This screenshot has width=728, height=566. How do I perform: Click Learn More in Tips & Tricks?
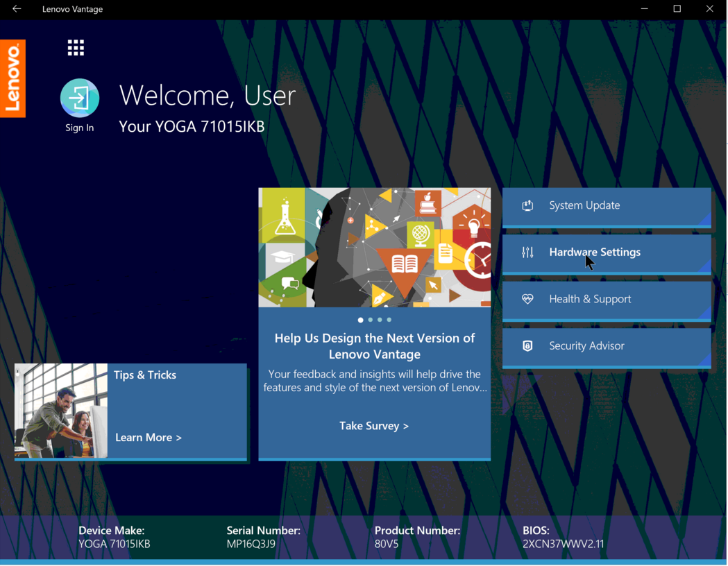coord(148,438)
